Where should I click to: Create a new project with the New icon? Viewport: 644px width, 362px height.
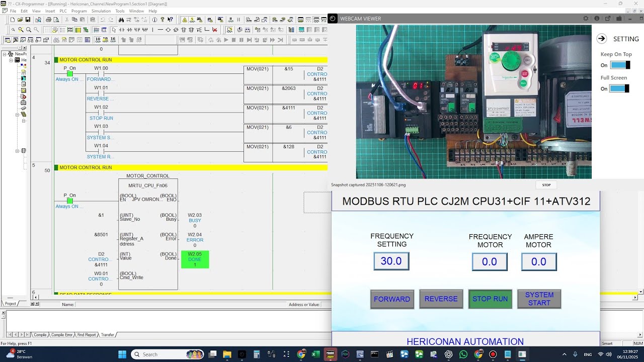[13, 20]
